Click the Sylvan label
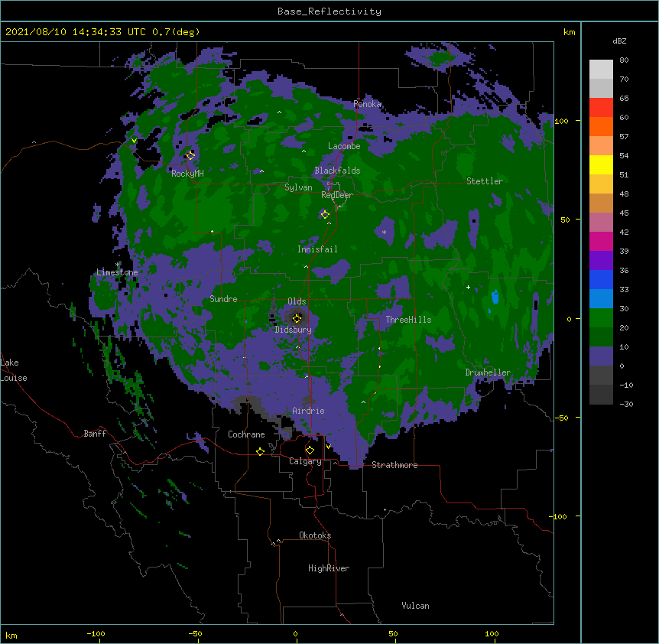659x644 pixels. tap(298, 187)
